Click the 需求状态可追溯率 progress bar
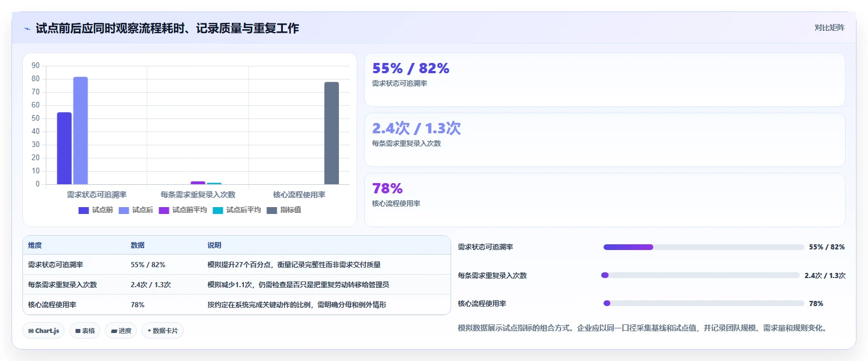Viewport: 868px width, 361px height. pos(704,247)
